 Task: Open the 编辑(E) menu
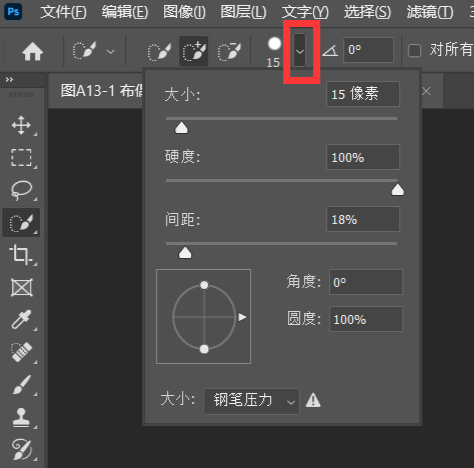[125, 12]
